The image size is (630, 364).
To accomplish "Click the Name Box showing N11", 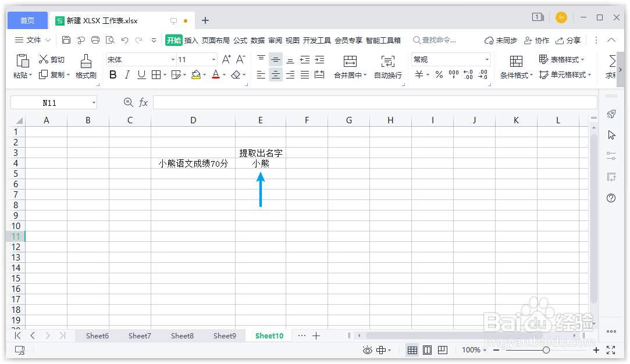I will 49,102.
